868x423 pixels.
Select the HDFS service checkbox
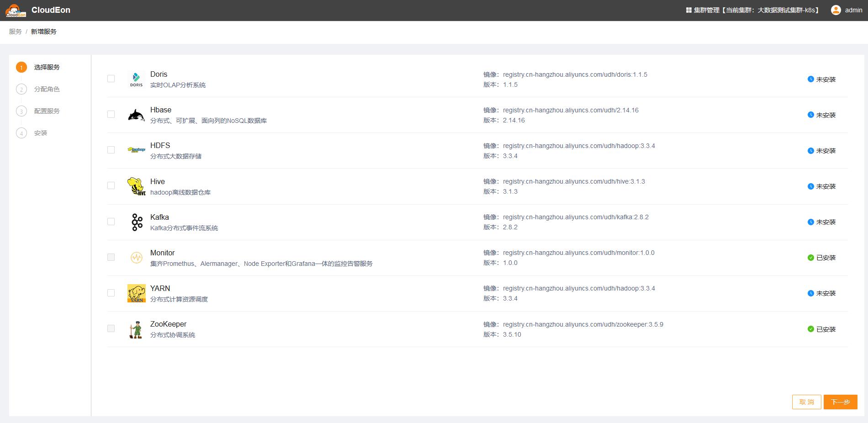point(111,150)
